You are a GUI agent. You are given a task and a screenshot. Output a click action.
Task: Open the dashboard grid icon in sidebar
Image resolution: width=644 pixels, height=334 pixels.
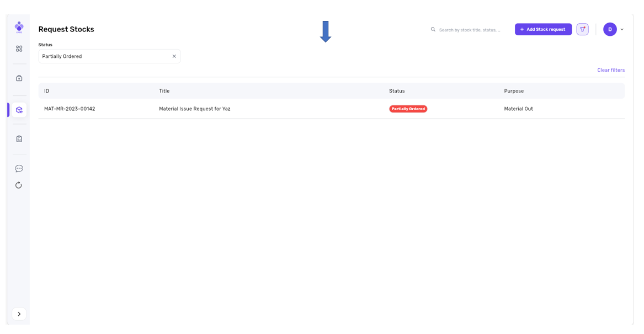[x=19, y=49]
